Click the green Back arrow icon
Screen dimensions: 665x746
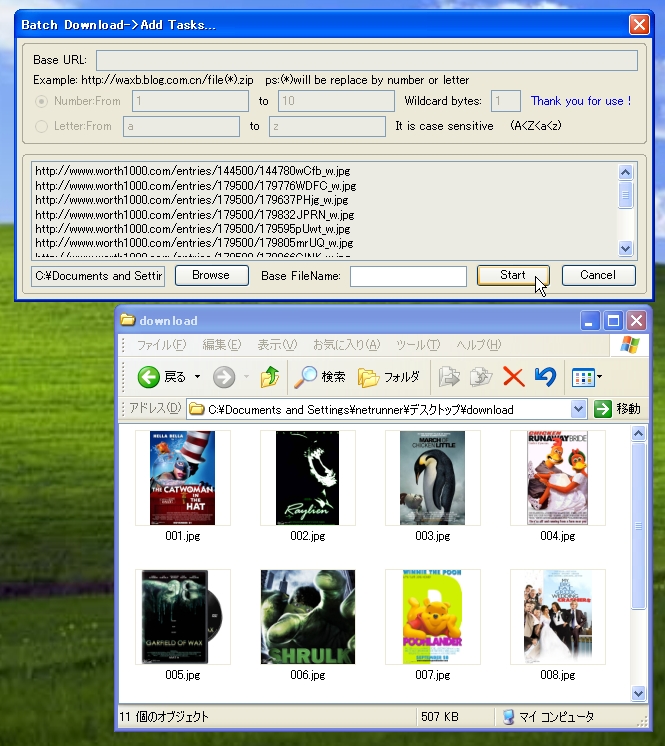(149, 377)
